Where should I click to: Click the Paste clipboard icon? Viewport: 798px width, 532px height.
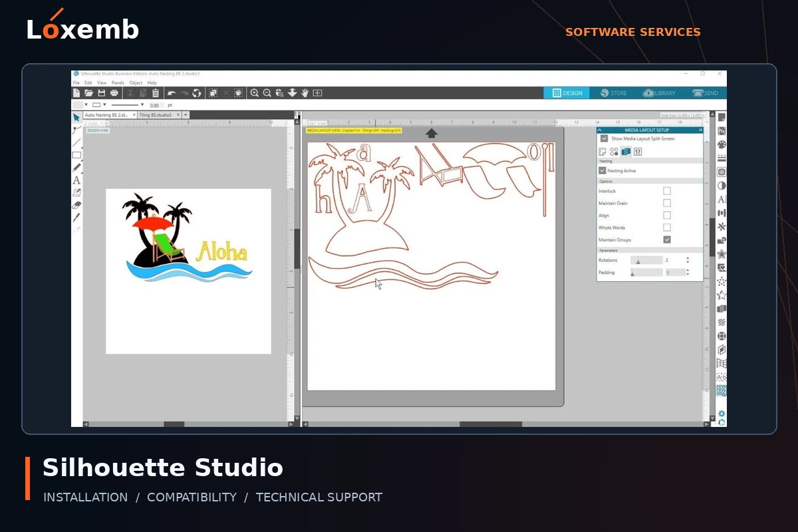[x=156, y=93]
